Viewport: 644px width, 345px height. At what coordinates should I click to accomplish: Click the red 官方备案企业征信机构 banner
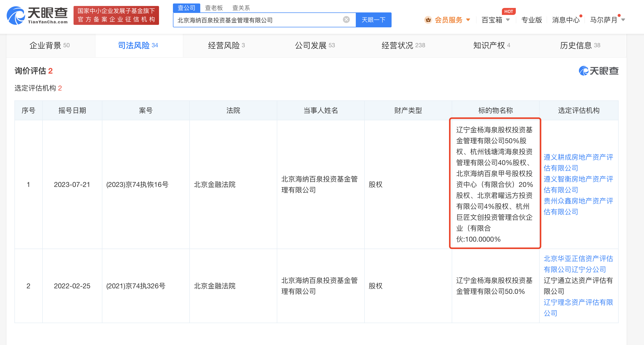[116, 15]
